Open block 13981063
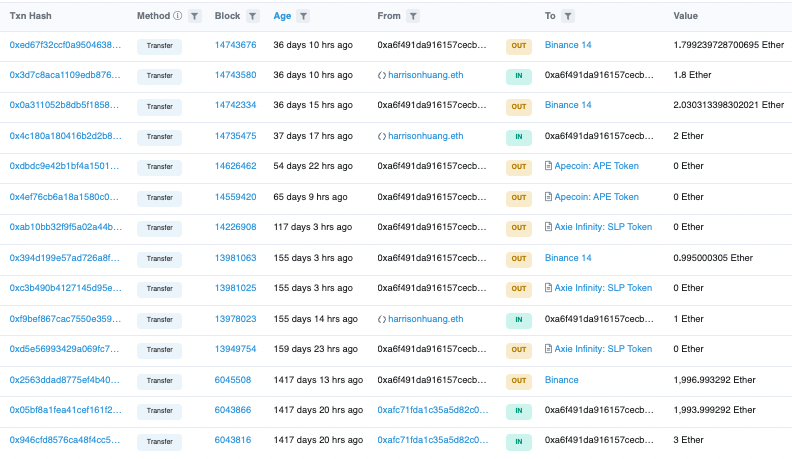792x459 pixels. (x=235, y=258)
